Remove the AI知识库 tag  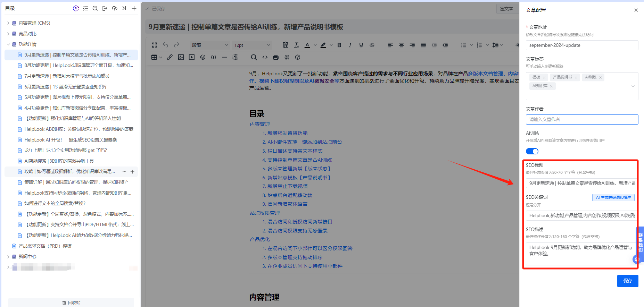click(551, 86)
